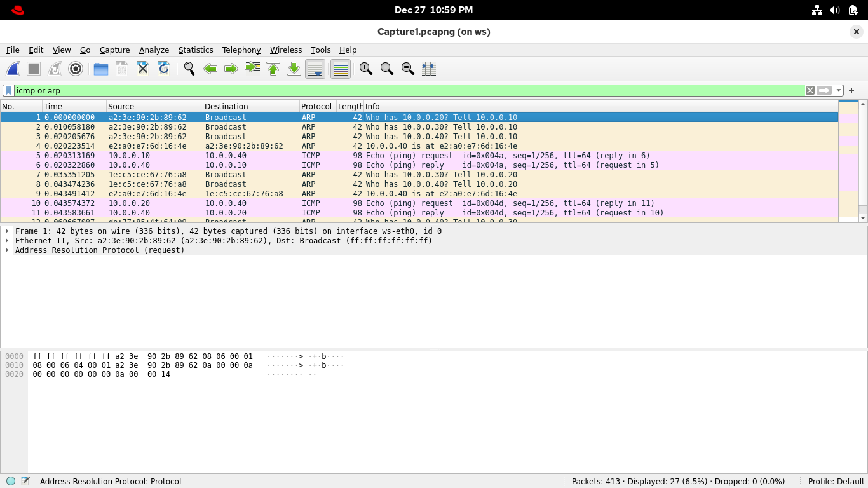Zoom in on packet text
Viewport: 868px width, 488px height.
tap(365, 69)
